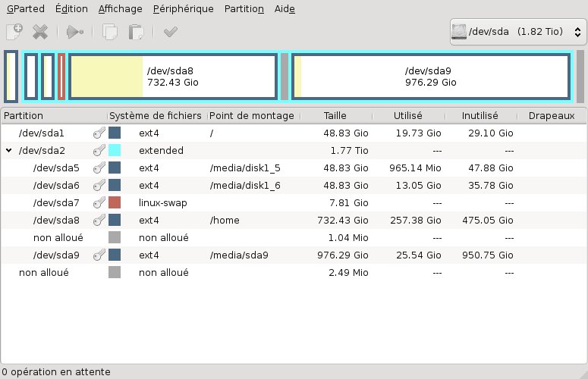Image resolution: width=588 pixels, height=379 pixels.
Task: Click the key lock icon for /dev/sda7
Action: [99, 202]
